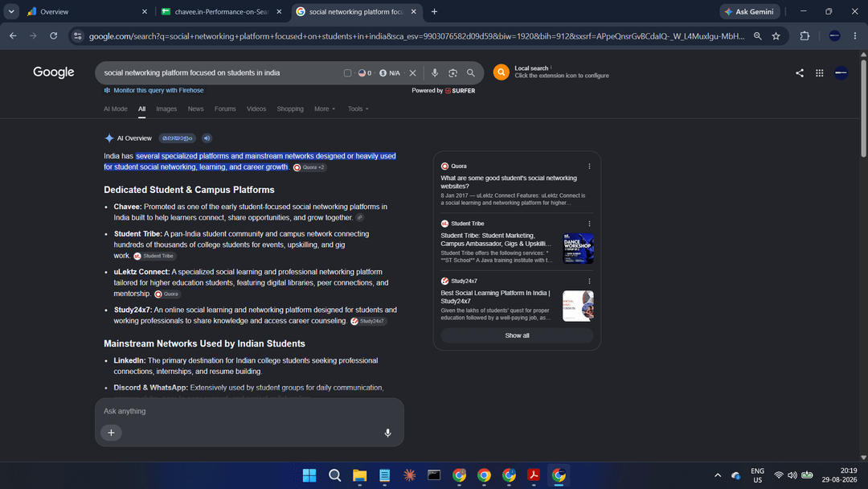This screenshot has height=489, width=868.
Task: Open the Windows Start menu
Action: (x=309, y=475)
